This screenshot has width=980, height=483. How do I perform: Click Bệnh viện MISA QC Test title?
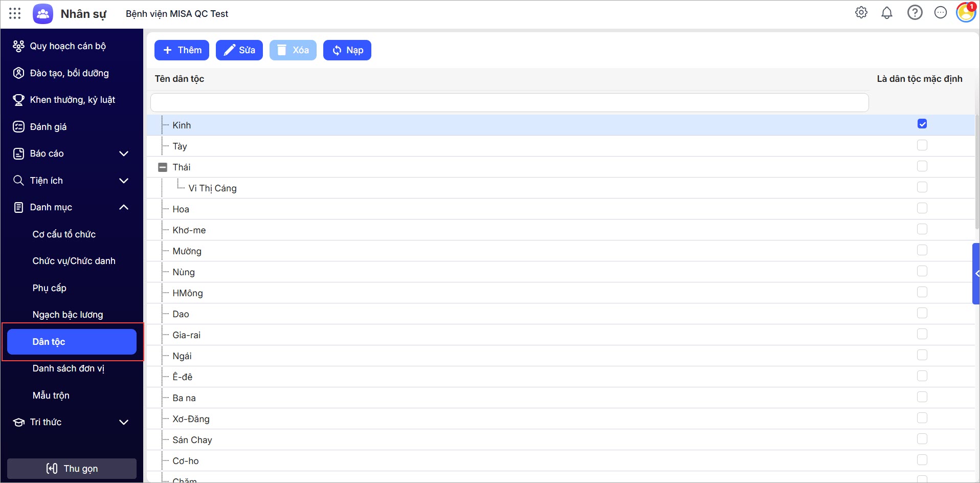(x=177, y=14)
